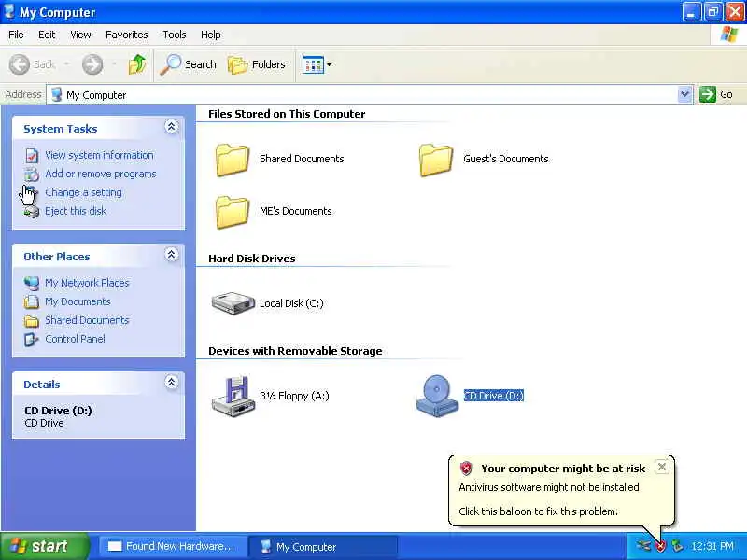Click the network connection tray icon
Viewport: 747px width, 560px height.
pos(643,546)
